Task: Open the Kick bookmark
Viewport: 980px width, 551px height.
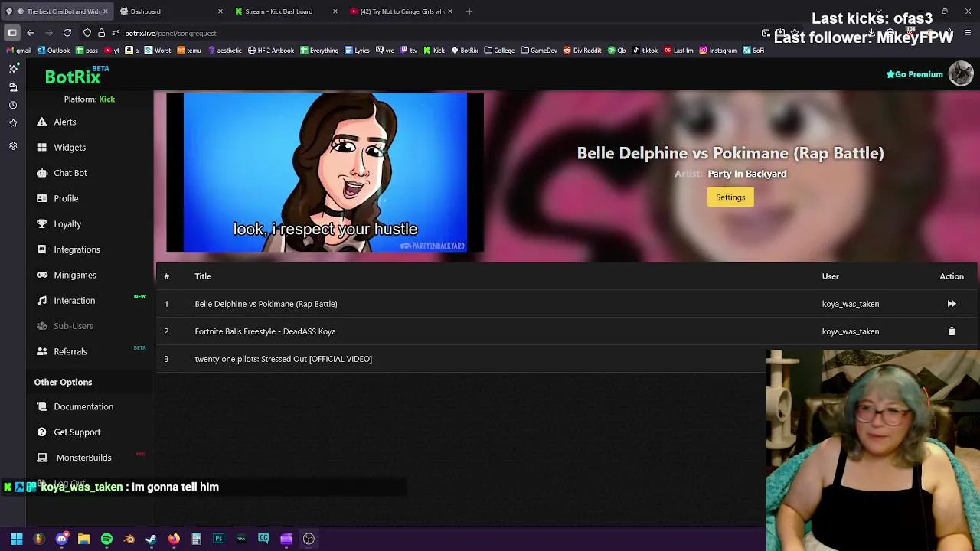Action: (x=434, y=51)
